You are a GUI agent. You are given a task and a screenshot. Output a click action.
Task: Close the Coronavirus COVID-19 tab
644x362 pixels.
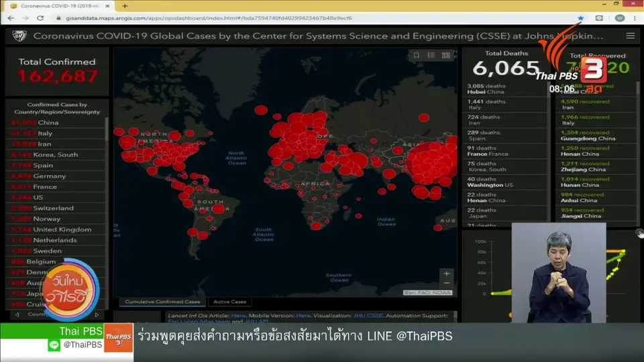[107, 6]
